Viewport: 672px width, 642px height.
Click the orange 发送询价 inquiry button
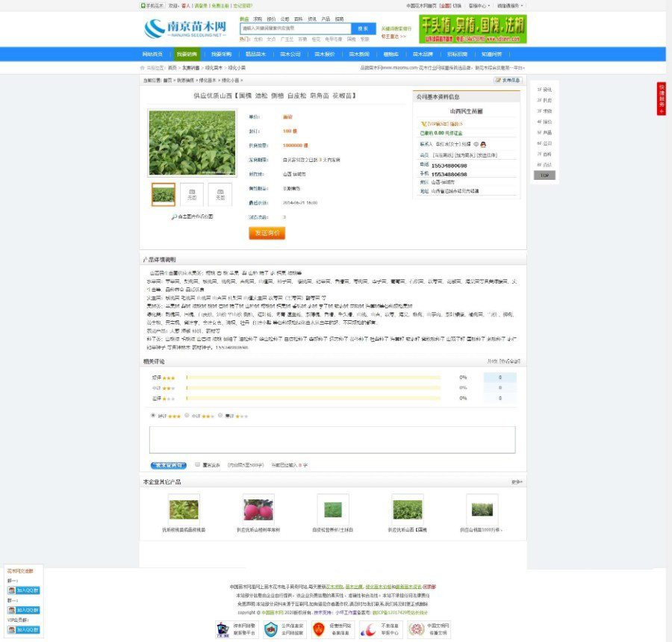coord(267,233)
